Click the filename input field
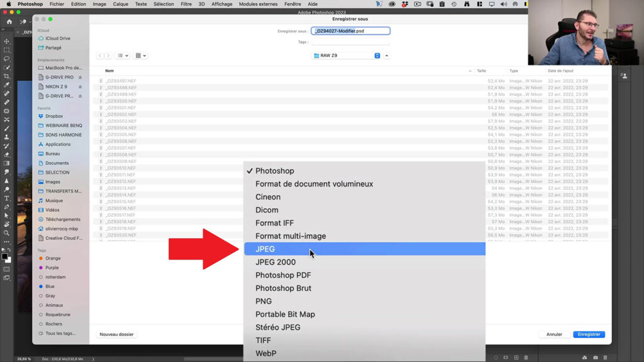 [350, 30]
